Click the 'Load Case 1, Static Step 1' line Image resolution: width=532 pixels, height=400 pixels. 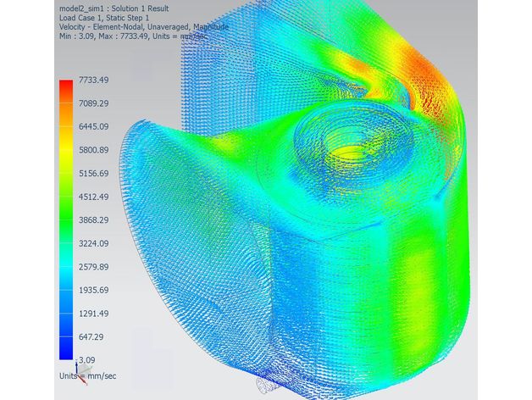104,18
